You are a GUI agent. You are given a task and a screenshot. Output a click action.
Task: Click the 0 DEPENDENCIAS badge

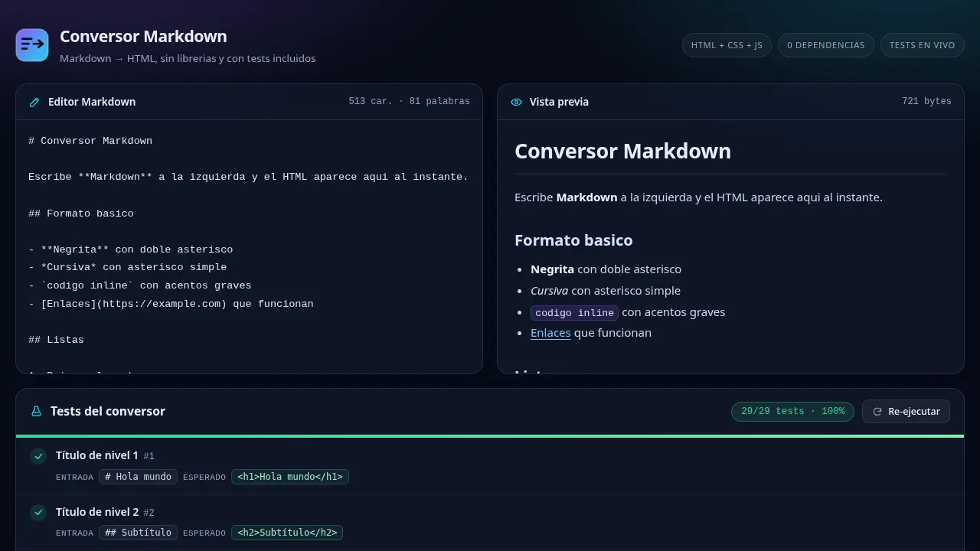click(825, 45)
